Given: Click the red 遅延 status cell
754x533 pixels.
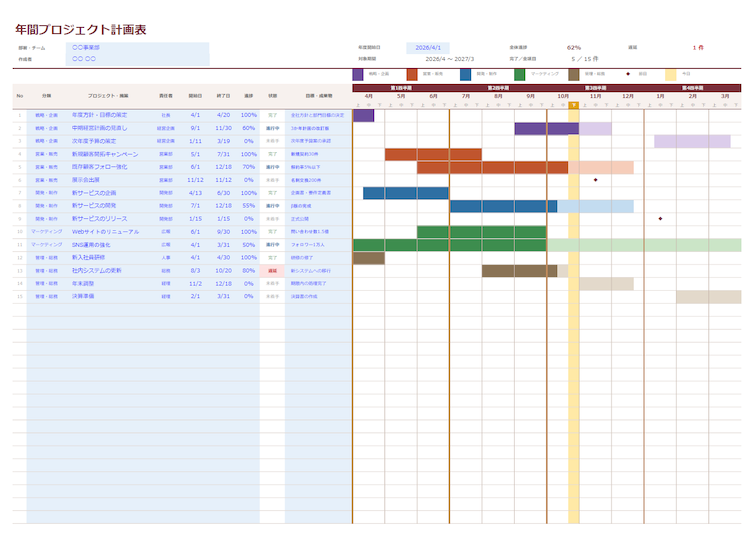Looking at the screenshot, I should (x=272, y=271).
